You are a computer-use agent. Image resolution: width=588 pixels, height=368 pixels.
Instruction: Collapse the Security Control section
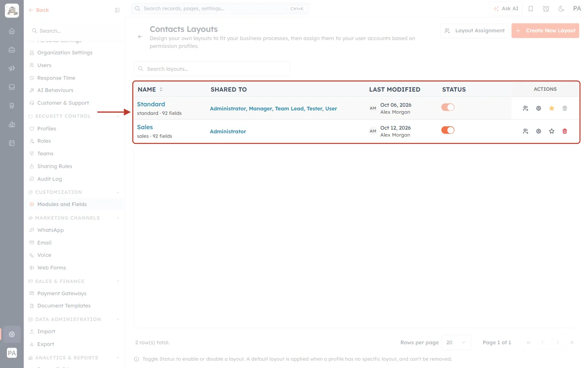tap(118, 116)
